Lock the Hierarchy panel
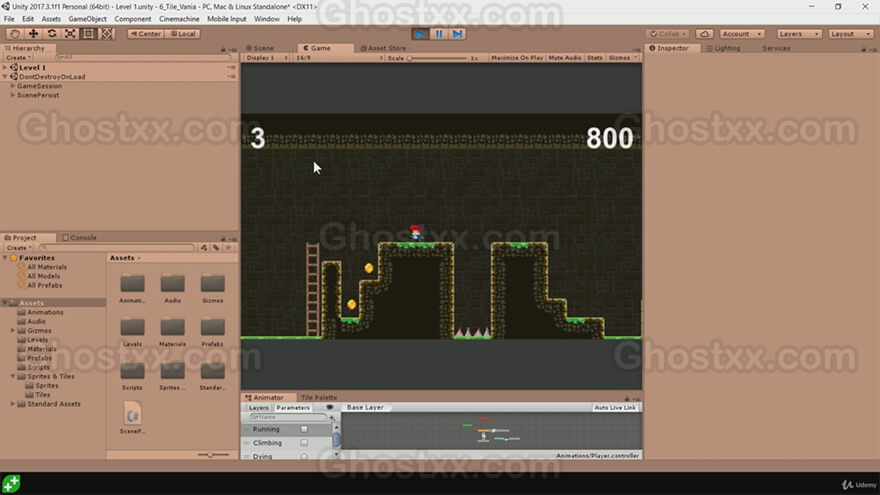The height and width of the screenshot is (495, 880). (x=223, y=49)
